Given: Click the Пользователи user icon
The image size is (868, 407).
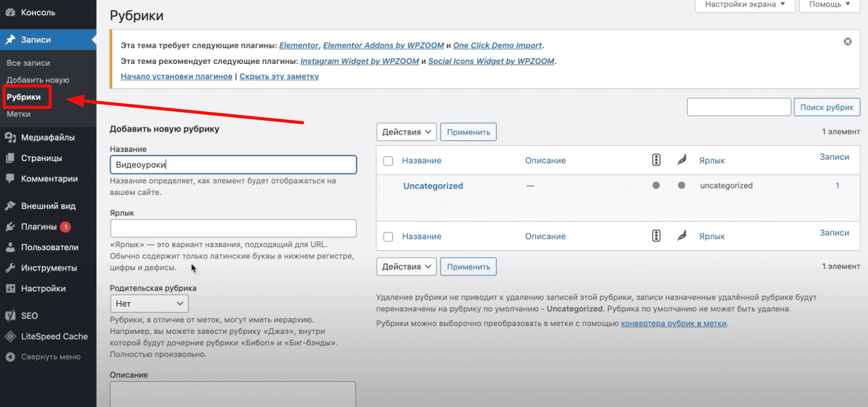Looking at the screenshot, I should 10,247.
